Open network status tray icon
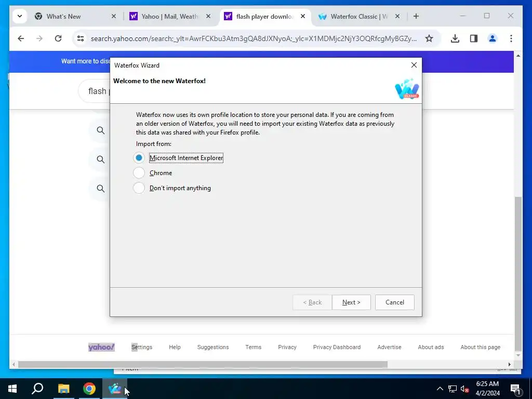The image size is (532, 399). tap(453, 389)
